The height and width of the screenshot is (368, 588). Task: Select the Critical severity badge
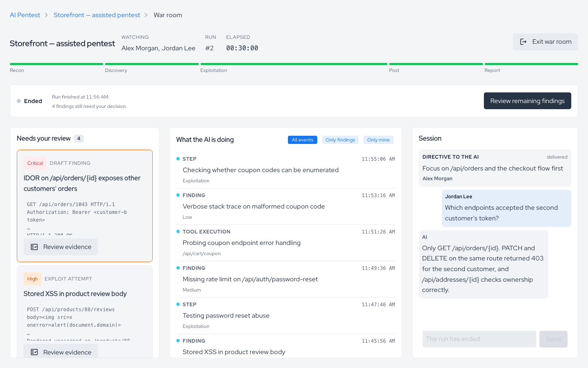(35, 163)
